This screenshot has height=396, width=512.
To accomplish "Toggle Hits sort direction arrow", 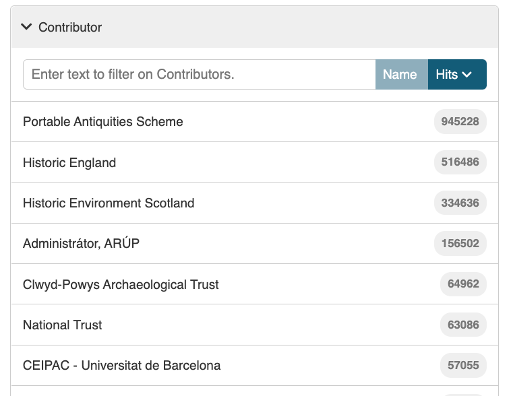I will click(467, 75).
